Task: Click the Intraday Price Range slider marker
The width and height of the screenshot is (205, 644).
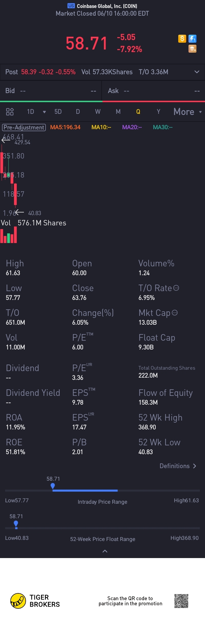Action: (x=53, y=486)
